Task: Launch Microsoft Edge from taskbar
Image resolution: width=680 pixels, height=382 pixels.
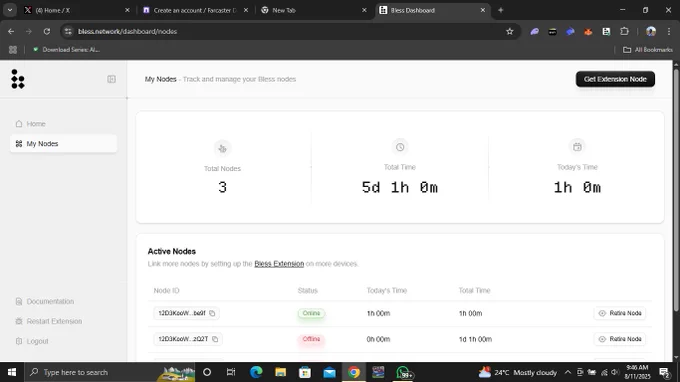Action: (x=256, y=372)
